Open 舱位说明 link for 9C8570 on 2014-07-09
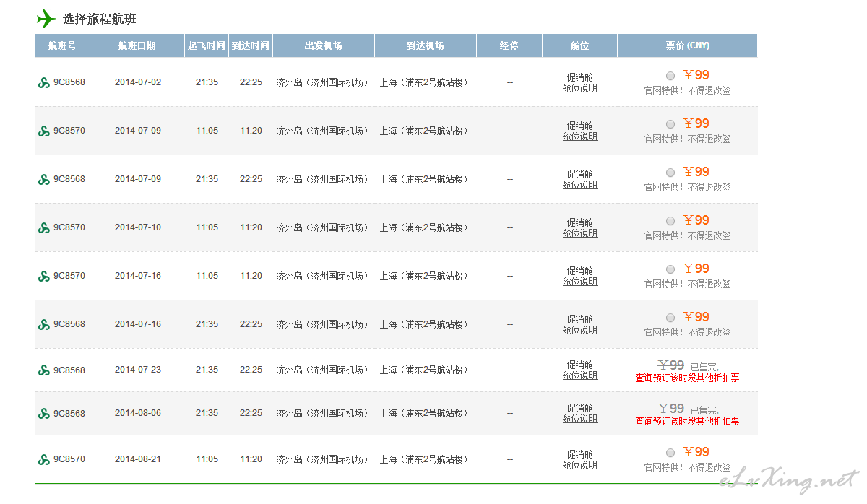Screen dimensions: 867x504 coord(580,136)
